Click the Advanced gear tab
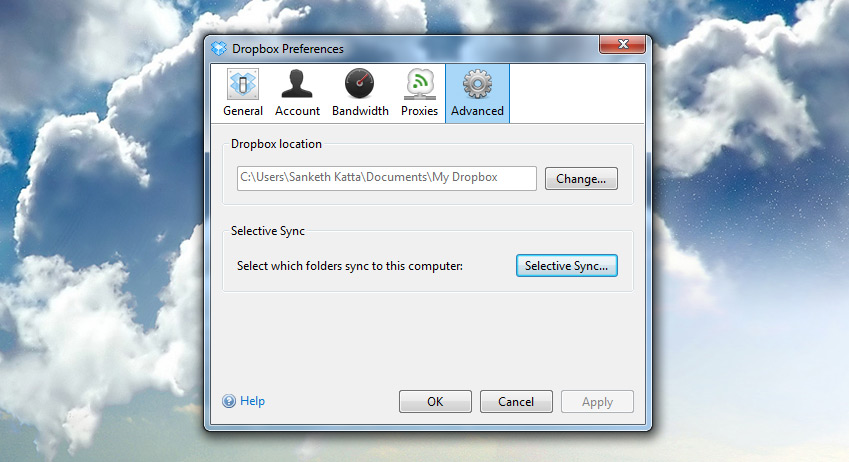 (477, 93)
